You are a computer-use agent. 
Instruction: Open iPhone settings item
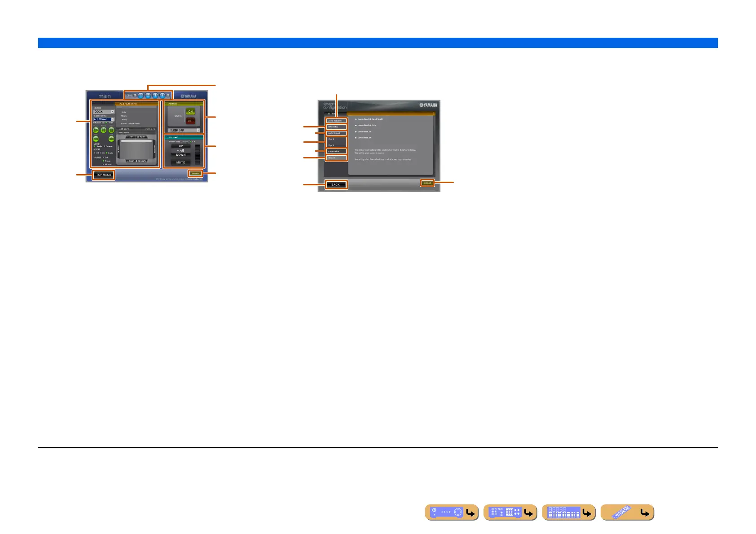tap(336, 158)
